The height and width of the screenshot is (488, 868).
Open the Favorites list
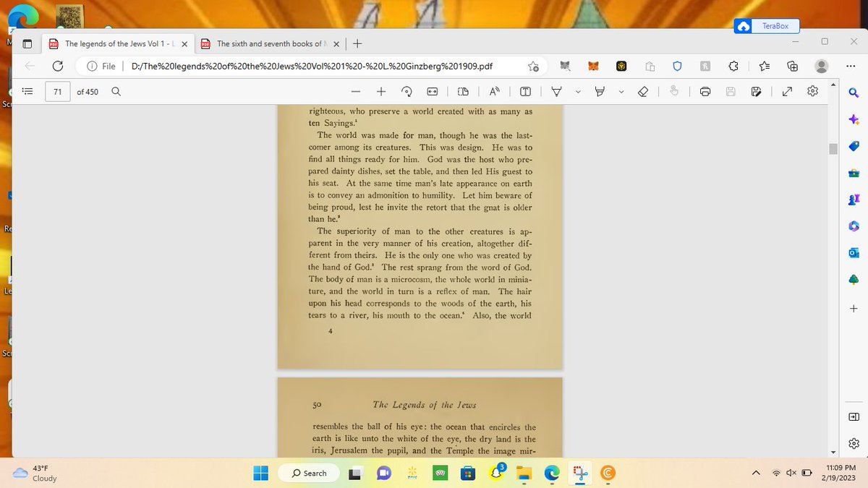763,67
